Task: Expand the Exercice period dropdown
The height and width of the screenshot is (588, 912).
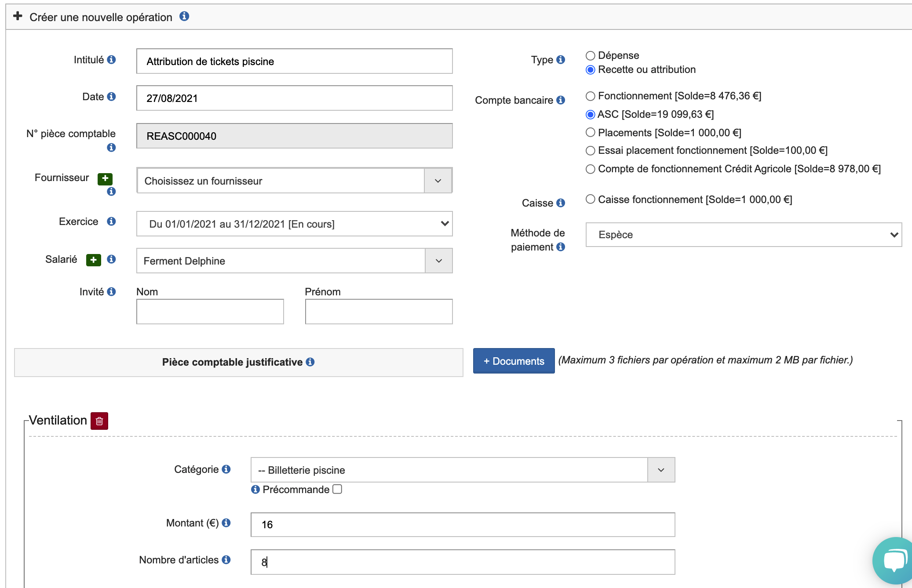Action: [294, 224]
